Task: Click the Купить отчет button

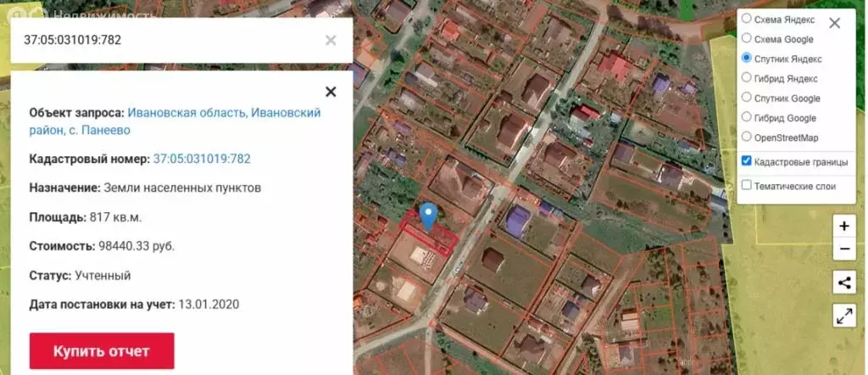Action: pyautogui.click(x=102, y=351)
